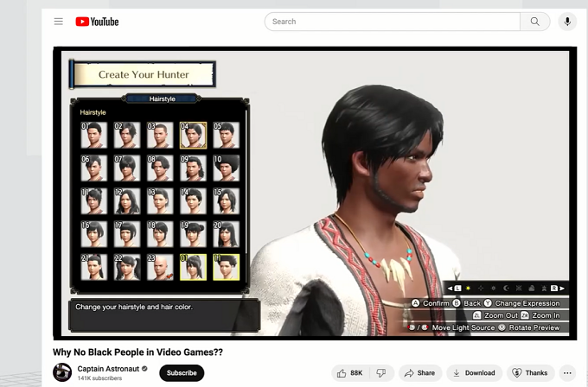588x387 pixels.
Task: Go to YouTube home via the logo
Action: click(x=97, y=22)
